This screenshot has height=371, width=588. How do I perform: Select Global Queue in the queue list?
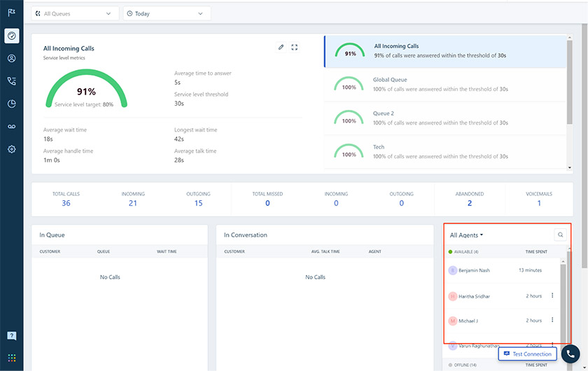point(445,85)
